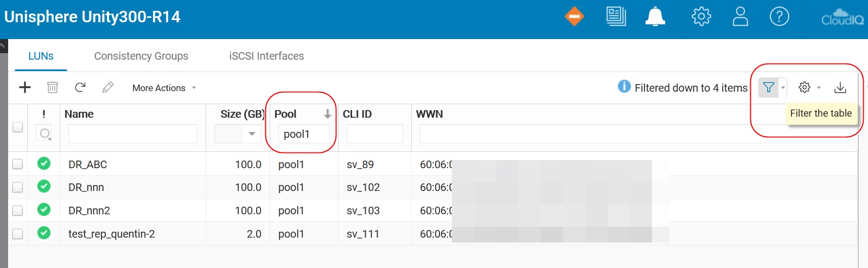The height and width of the screenshot is (268, 868).
Task: Click status OK icon for test_rep_quentin-2
Action: [44, 233]
